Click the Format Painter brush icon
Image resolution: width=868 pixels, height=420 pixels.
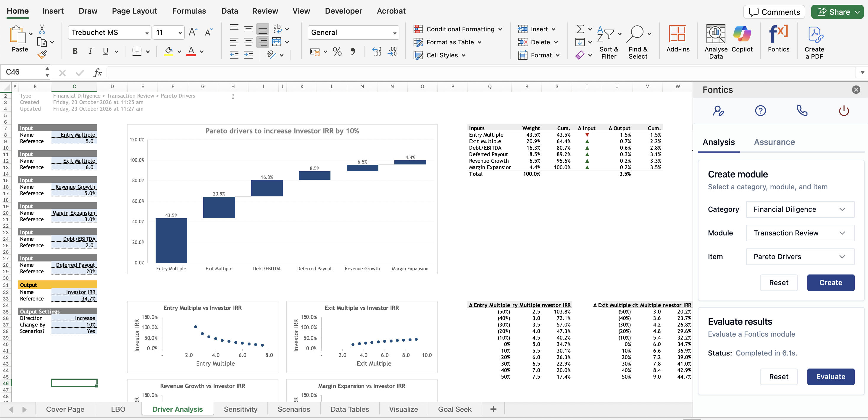42,54
